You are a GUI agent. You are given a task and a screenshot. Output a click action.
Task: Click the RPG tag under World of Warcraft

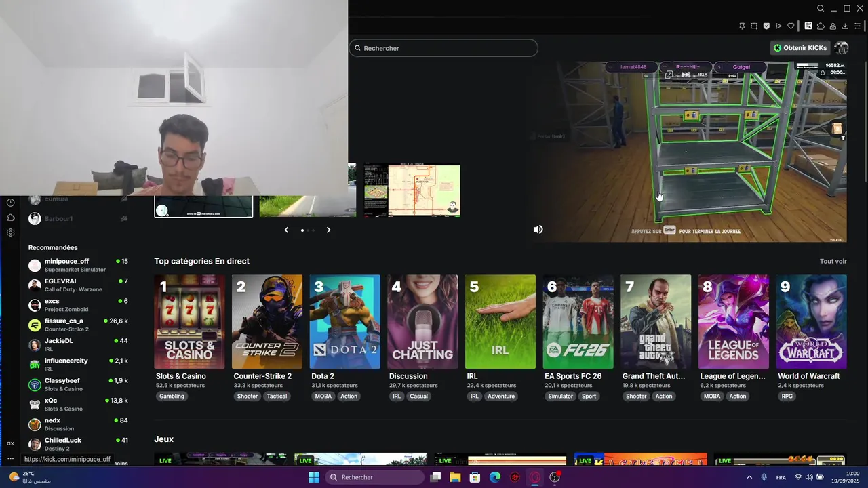(x=787, y=396)
